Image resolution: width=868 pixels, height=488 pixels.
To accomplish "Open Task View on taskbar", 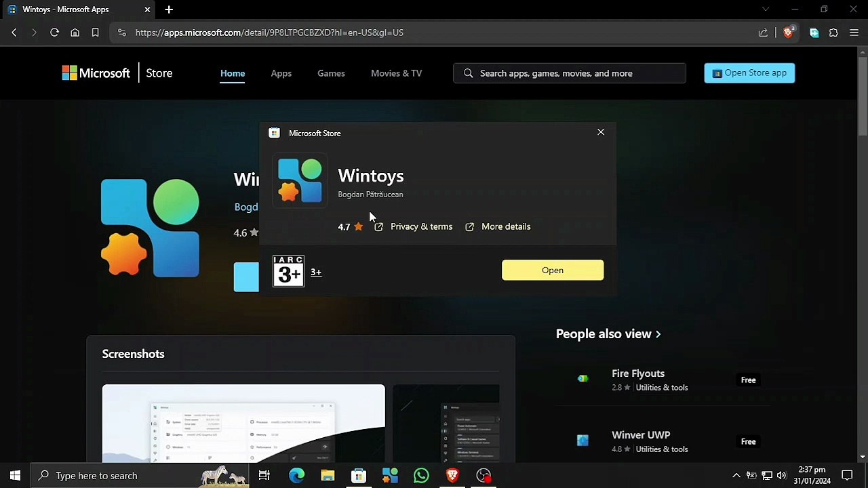I will point(264,476).
